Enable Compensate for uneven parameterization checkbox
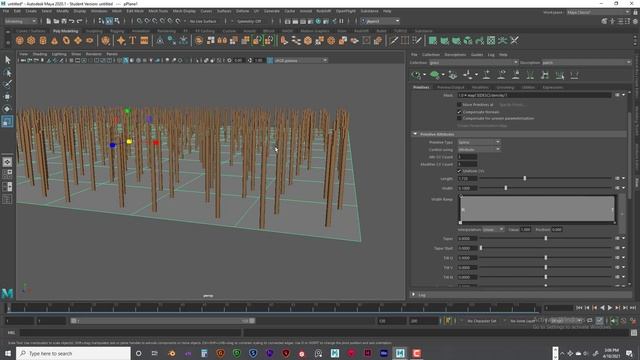This screenshot has width=640, height=360. tap(459, 118)
